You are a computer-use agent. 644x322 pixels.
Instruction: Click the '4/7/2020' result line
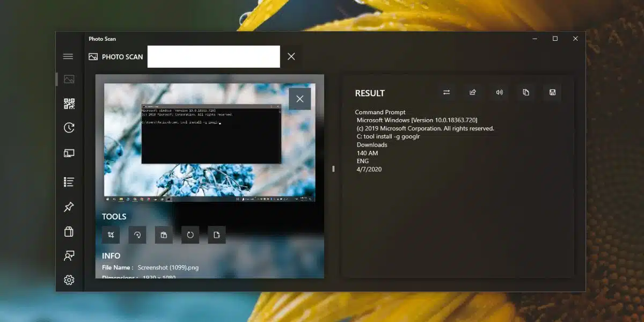point(369,169)
